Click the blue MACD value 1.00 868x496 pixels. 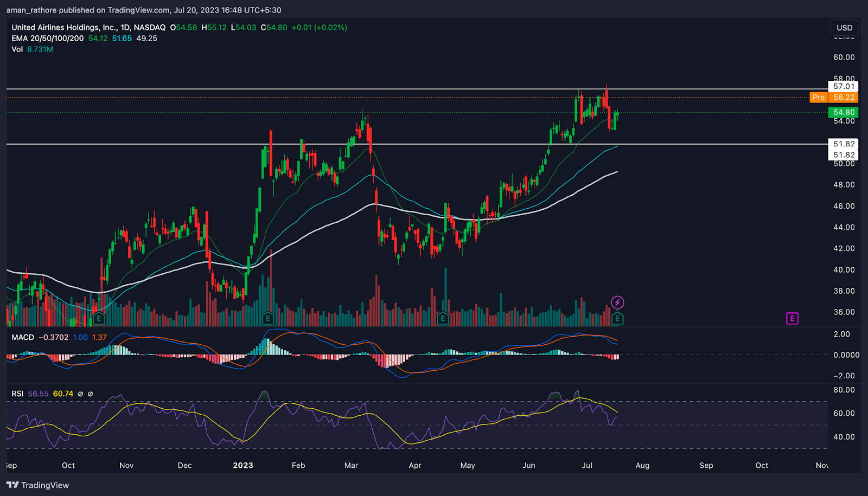[x=80, y=337]
